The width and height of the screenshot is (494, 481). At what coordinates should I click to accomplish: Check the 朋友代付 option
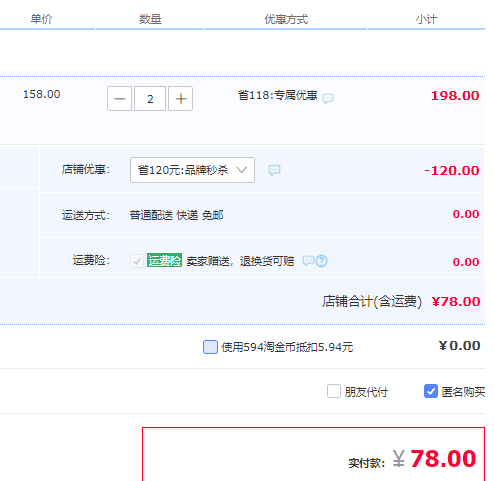point(334,391)
